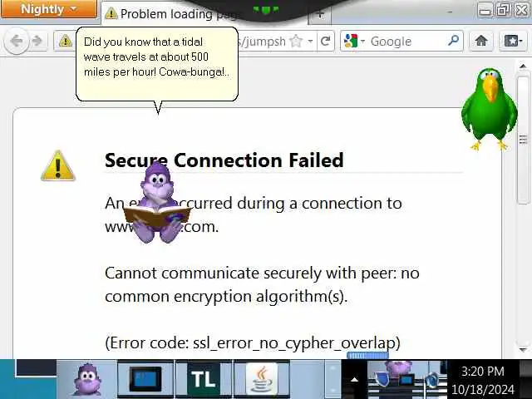This screenshot has width=532, height=399.
Task: Reload the page with the refresh button
Action: (325, 42)
